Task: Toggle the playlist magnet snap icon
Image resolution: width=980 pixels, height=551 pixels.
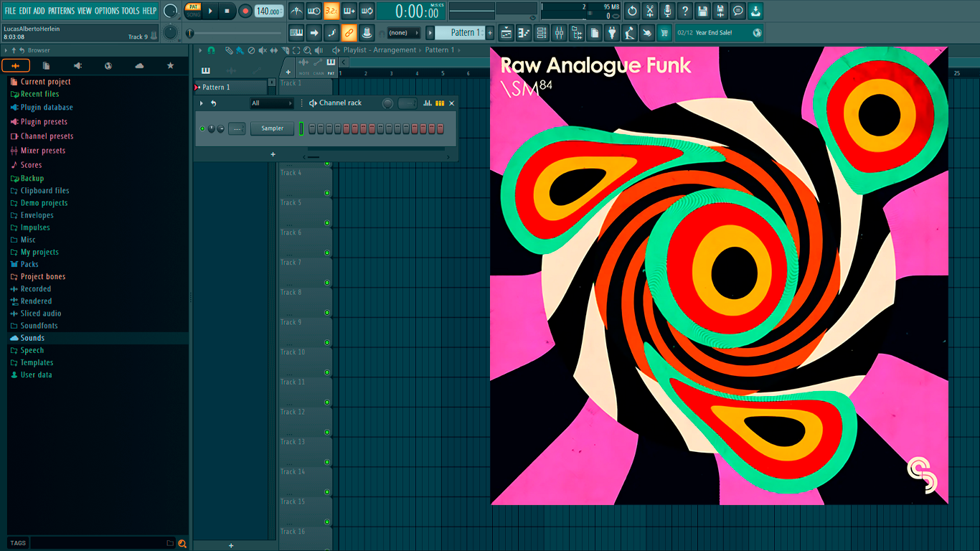Action: point(211,50)
